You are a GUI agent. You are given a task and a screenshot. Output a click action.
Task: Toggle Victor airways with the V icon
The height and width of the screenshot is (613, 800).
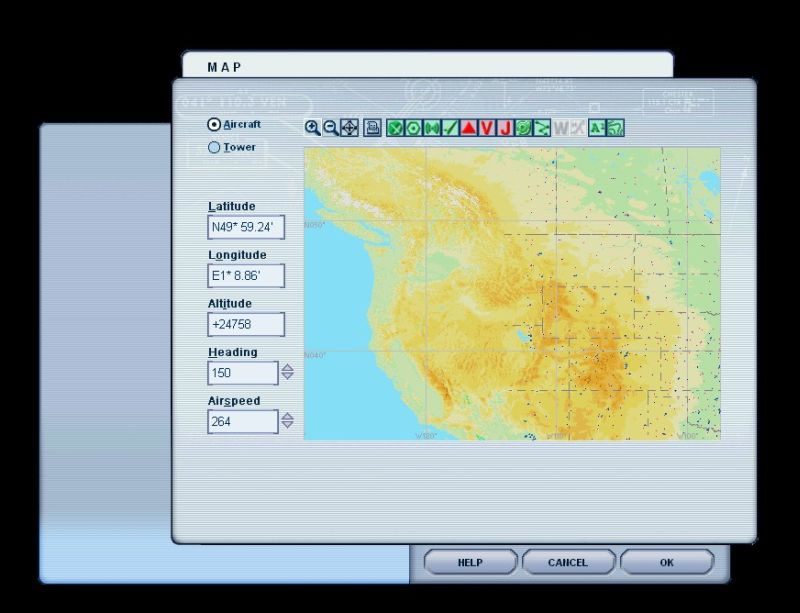tap(487, 128)
